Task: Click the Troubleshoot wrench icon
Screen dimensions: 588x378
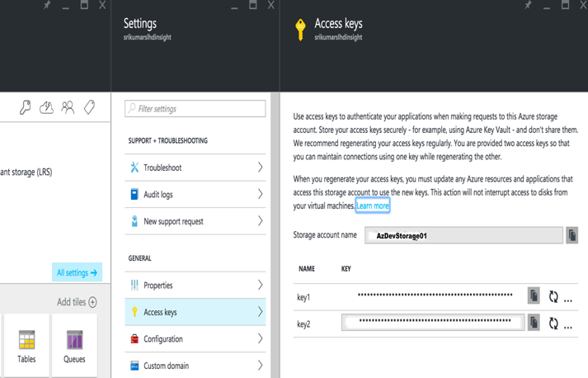Action: (x=134, y=167)
